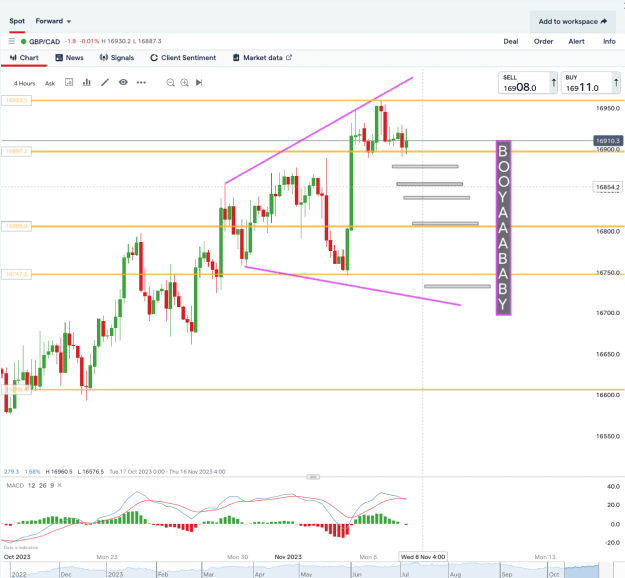Image resolution: width=625 pixels, height=578 pixels.
Task: Change the 4 Hours timeframe
Action: pyautogui.click(x=24, y=83)
